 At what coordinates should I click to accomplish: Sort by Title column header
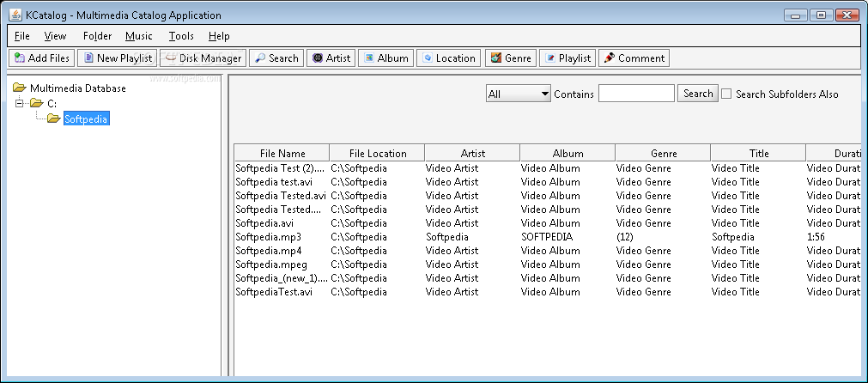758,154
